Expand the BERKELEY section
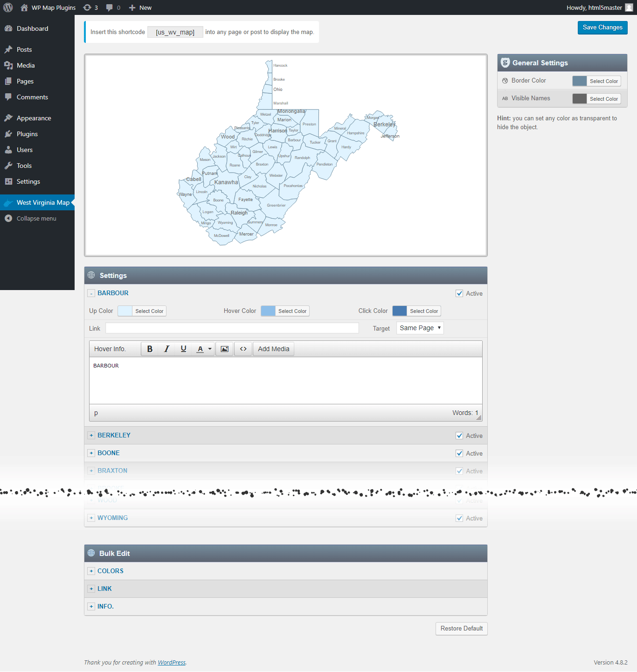 click(91, 436)
